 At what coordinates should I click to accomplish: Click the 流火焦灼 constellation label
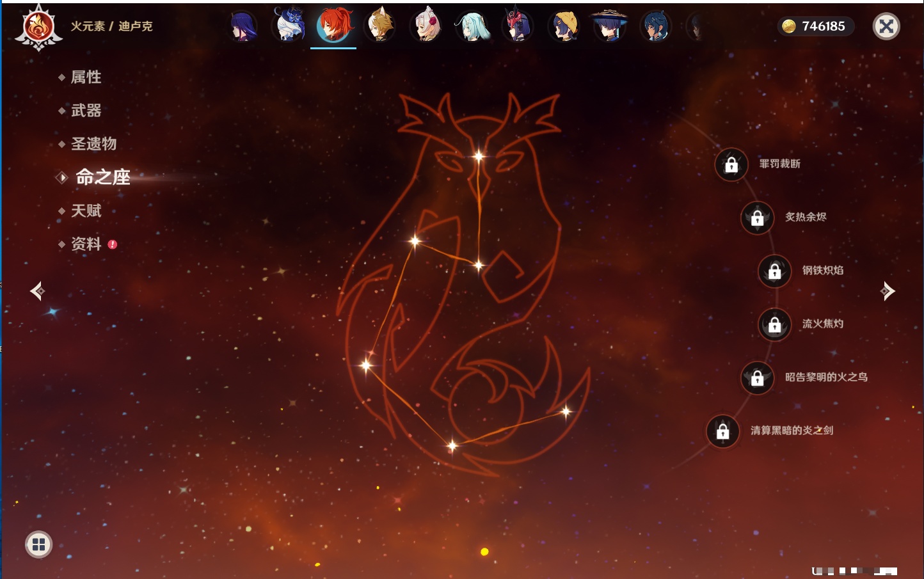[x=823, y=324]
